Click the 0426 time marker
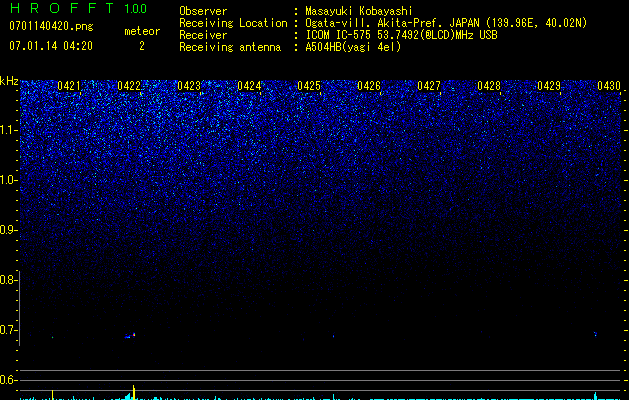Viewport: 629px width, 400px height. click(369, 86)
